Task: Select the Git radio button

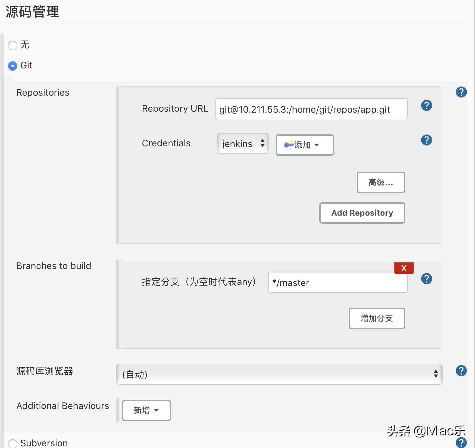Action: [12, 66]
